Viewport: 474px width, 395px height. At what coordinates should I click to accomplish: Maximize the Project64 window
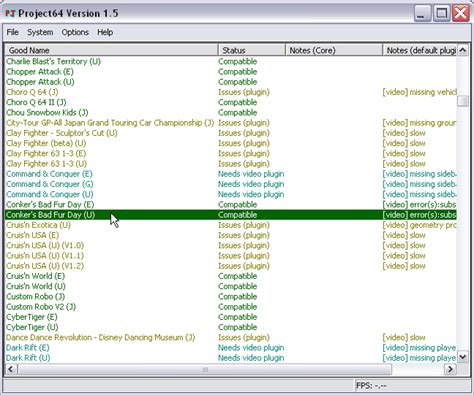[x=441, y=14]
